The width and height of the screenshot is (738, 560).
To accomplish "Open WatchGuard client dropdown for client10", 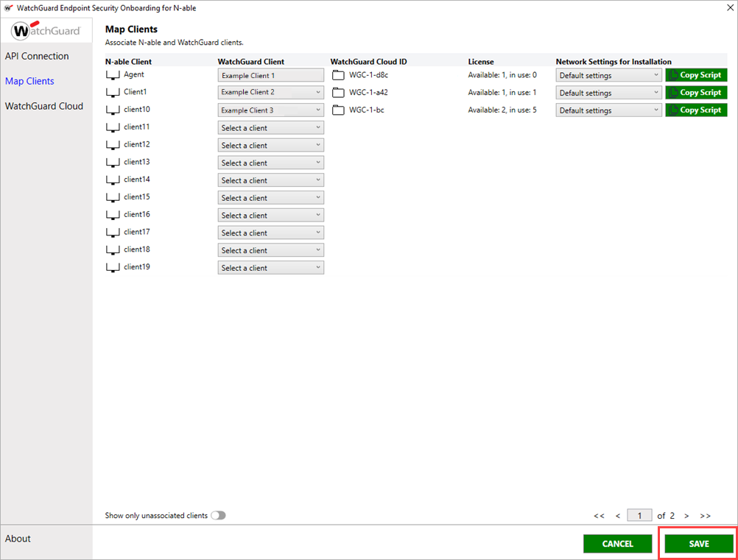I will coord(270,110).
